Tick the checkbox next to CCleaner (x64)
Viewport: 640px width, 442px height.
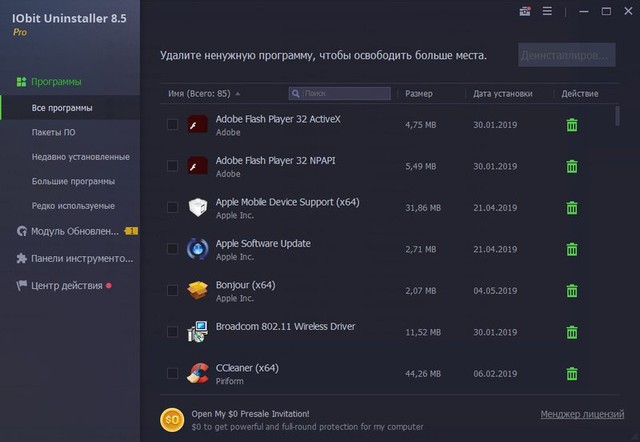click(173, 374)
